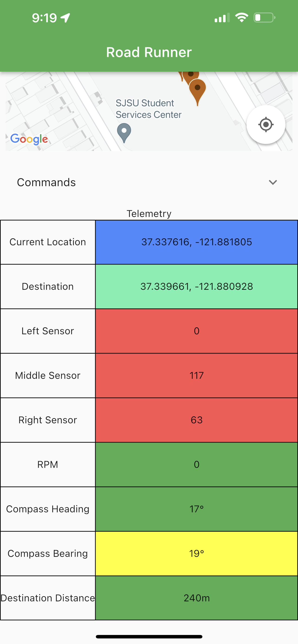
Task: Tap the my-location crosshair button
Action: click(266, 124)
